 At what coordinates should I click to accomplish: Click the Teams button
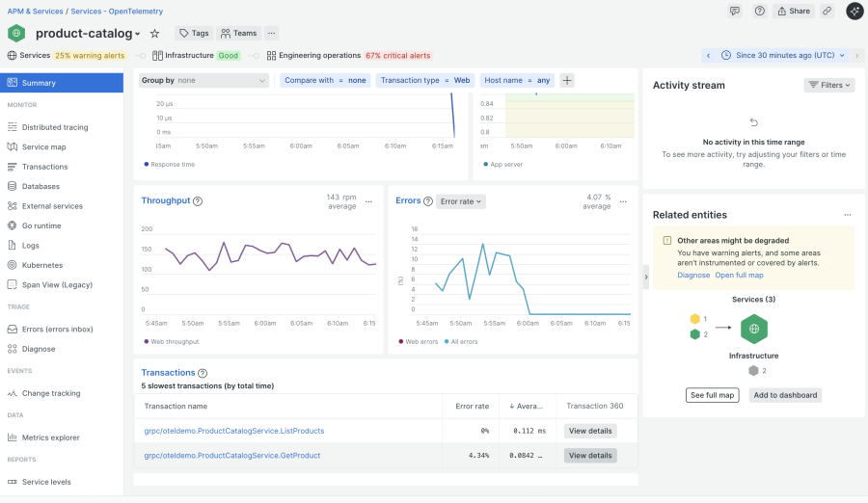[238, 33]
